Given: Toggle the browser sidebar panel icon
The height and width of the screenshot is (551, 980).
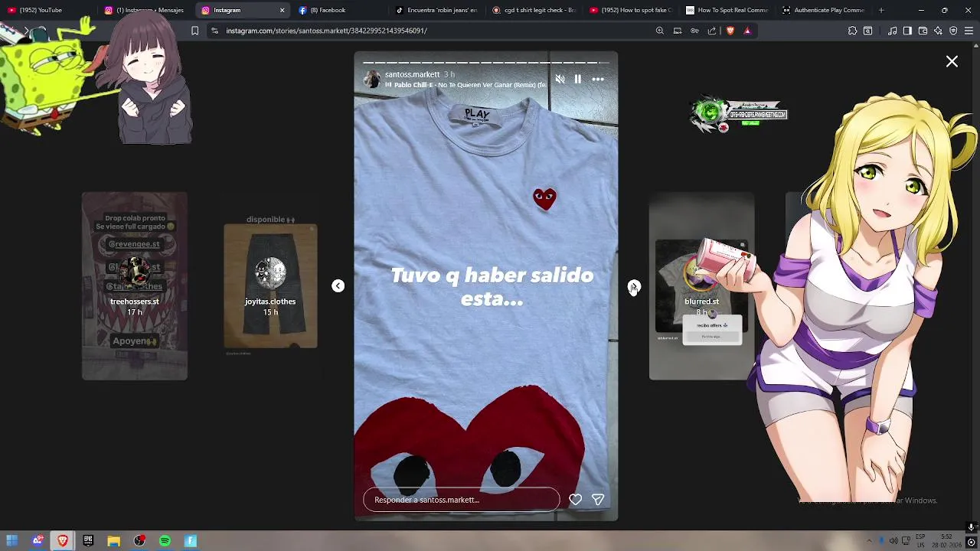Looking at the screenshot, I should pyautogui.click(x=907, y=31).
